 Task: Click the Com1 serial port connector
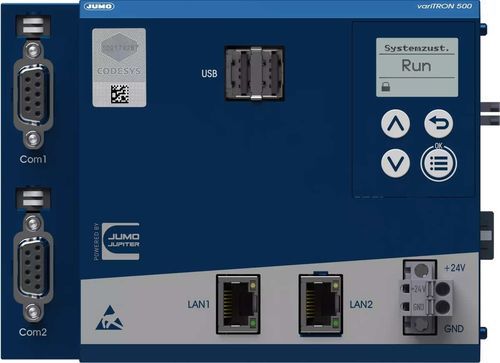pyautogui.click(x=33, y=95)
